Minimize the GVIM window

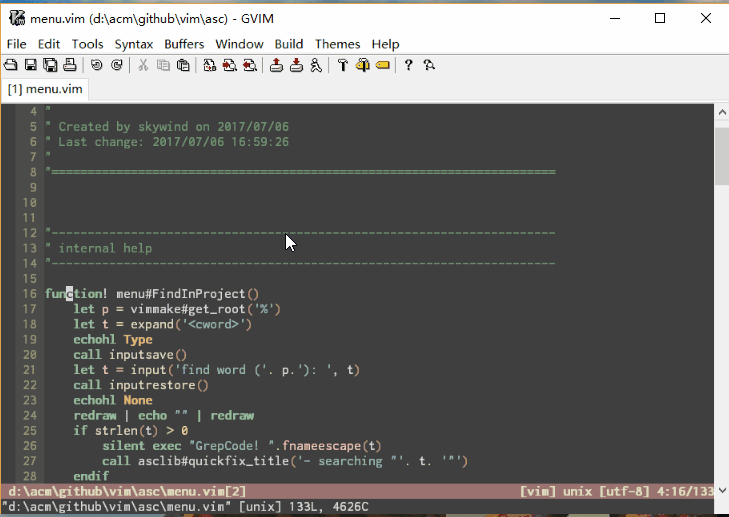(615, 18)
